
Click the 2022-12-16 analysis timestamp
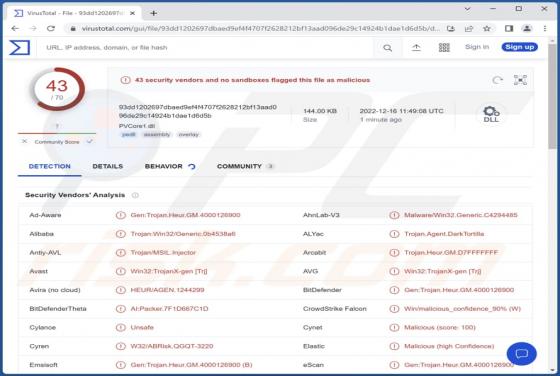pyautogui.click(x=401, y=111)
